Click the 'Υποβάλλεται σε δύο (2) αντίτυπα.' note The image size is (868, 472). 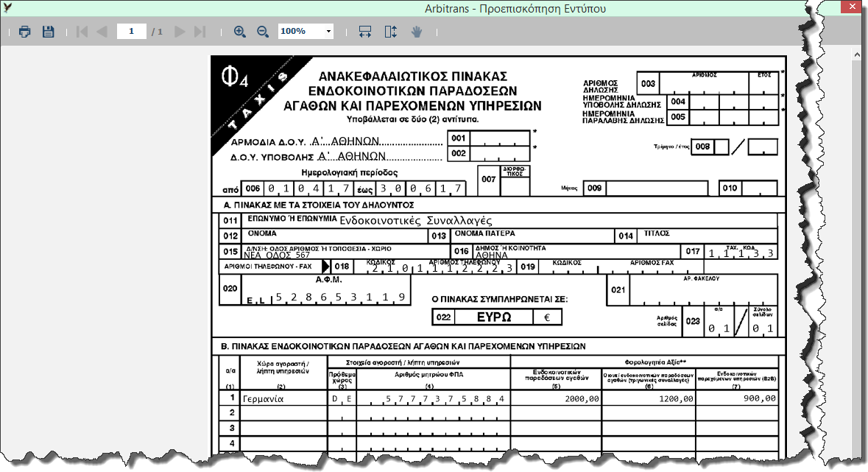tap(413, 119)
